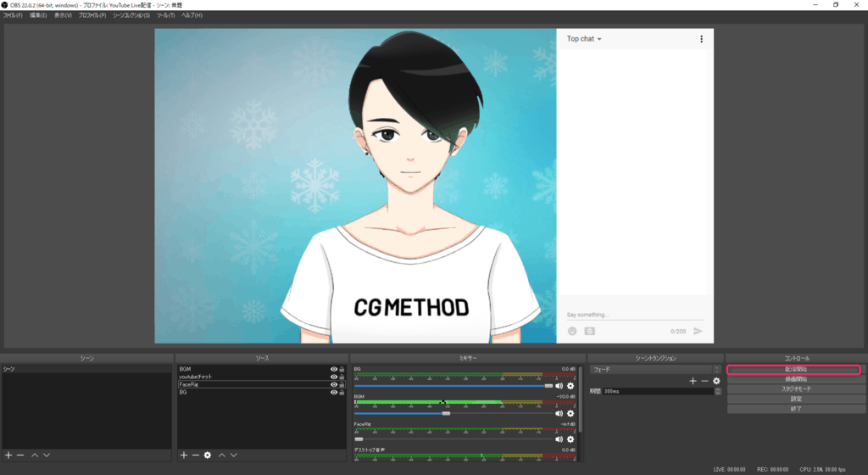This screenshot has height=475, width=868.
Task: Toggle visibility of BGM source
Action: pyautogui.click(x=334, y=369)
